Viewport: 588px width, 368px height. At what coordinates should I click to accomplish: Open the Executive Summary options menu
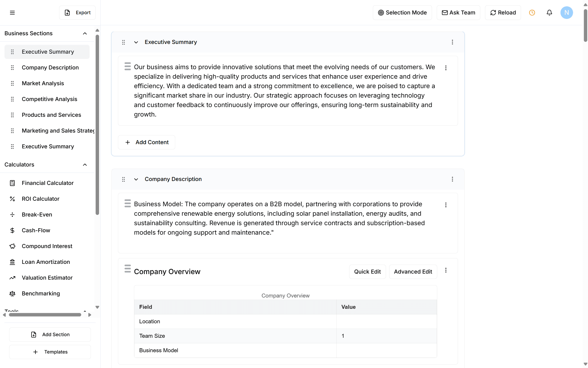pos(452,42)
